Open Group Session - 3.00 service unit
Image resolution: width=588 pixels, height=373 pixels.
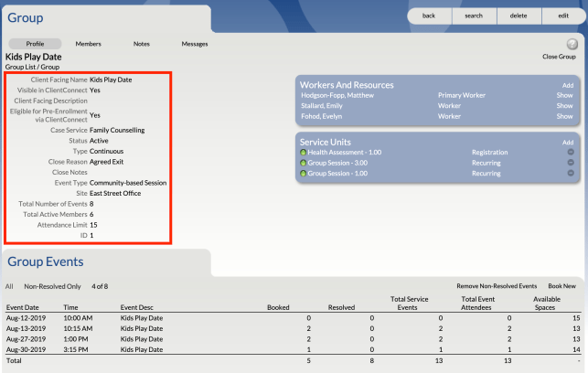click(x=337, y=163)
